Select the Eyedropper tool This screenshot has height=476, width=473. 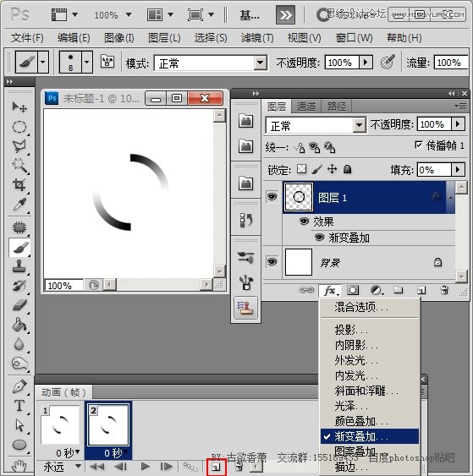coord(19,205)
